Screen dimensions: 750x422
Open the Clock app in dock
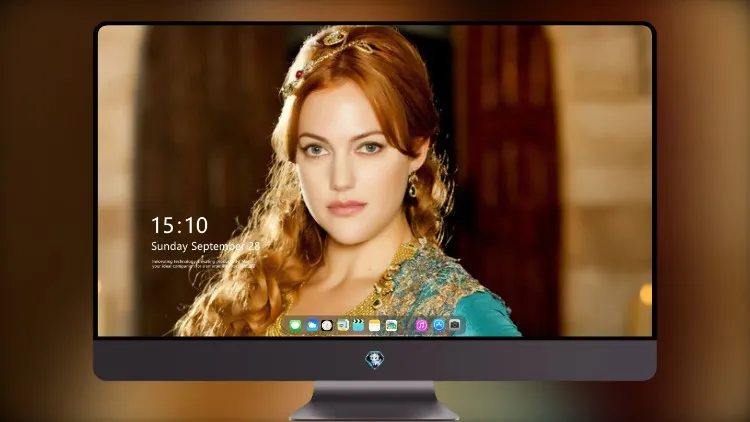click(327, 325)
